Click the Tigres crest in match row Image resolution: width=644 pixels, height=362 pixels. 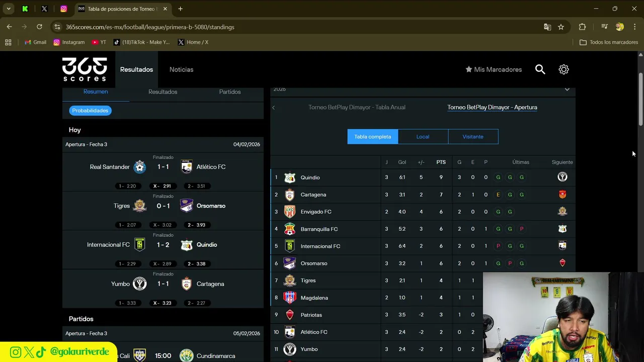(x=140, y=206)
